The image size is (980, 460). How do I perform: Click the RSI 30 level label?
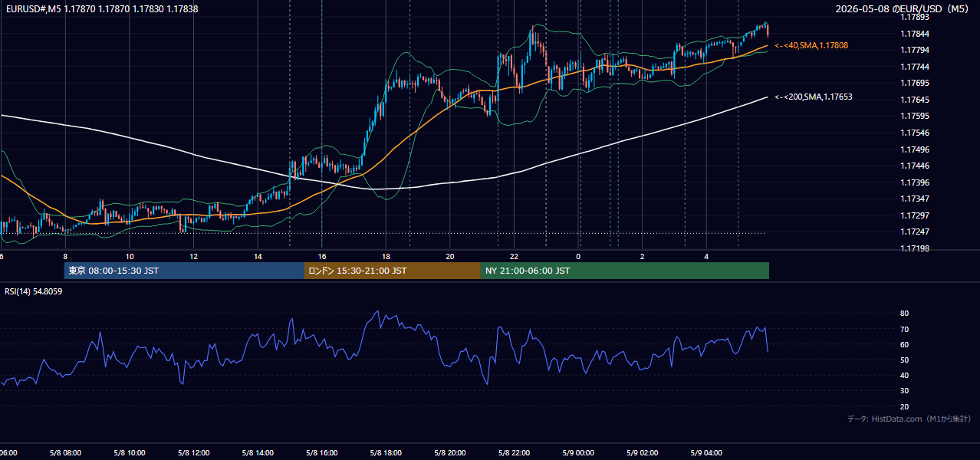904,391
